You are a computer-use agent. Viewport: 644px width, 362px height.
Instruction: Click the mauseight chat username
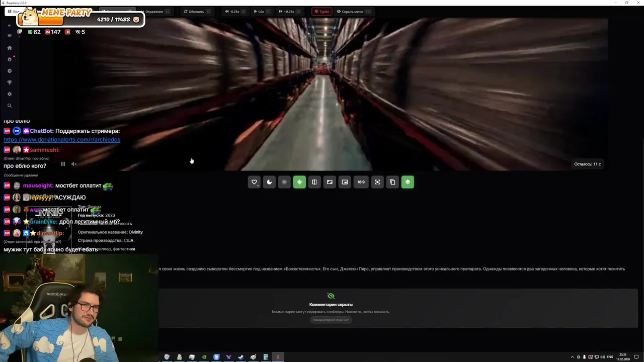coord(38,186)
